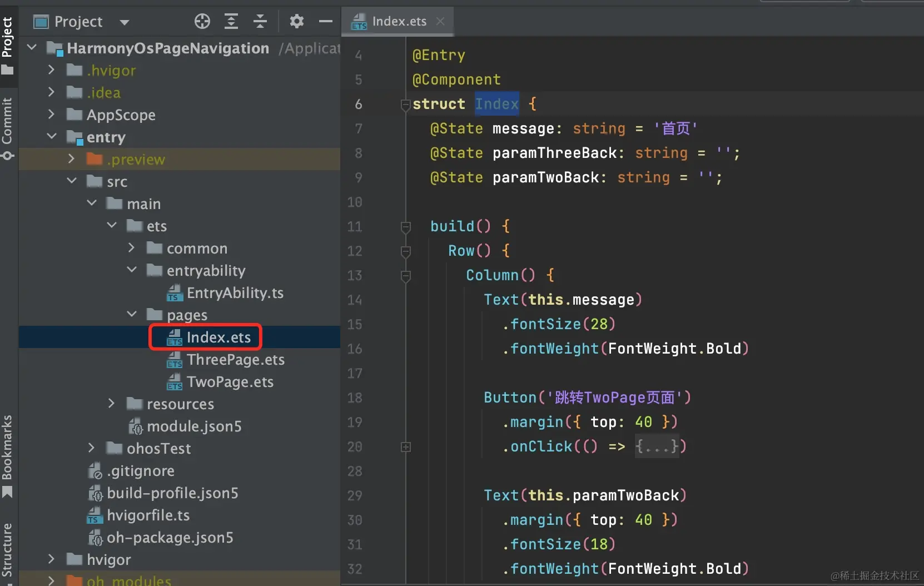This screenshot has width=924, height=586.
Task: Expand the ohosTest folder
Action: pyautogui.click(x=92, y=448)
